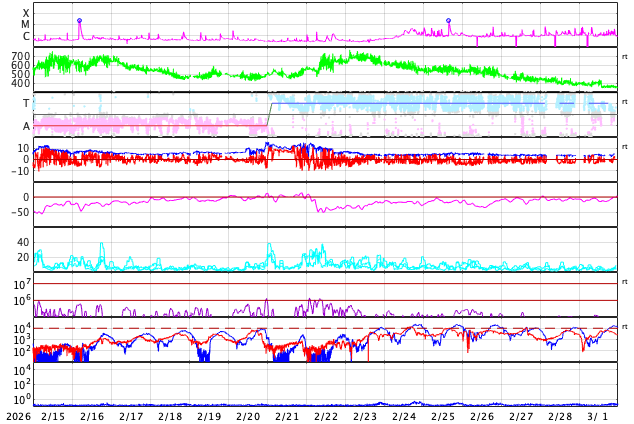This screenshot has height=424, width=634.
Task: Click the M flare class axis label
Action: (x=26, y=25)
